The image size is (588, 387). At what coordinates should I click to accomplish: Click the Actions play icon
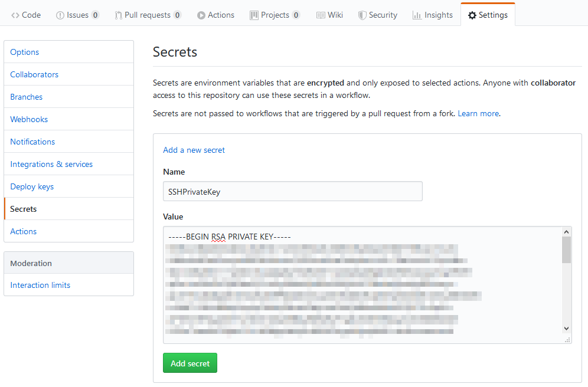pos(201,15)
